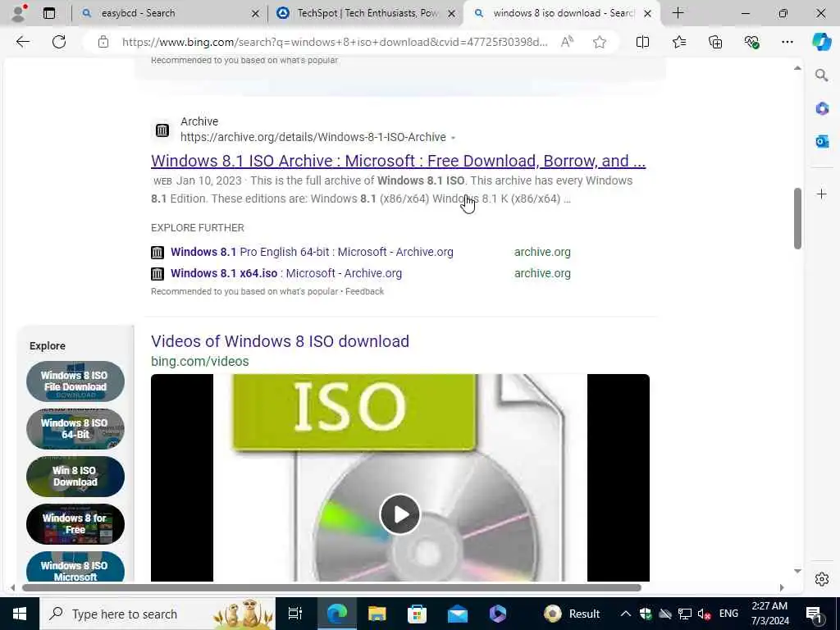
Task: Open Videos of Windows 8 ISO download
Action: click(x=281, y=341)
